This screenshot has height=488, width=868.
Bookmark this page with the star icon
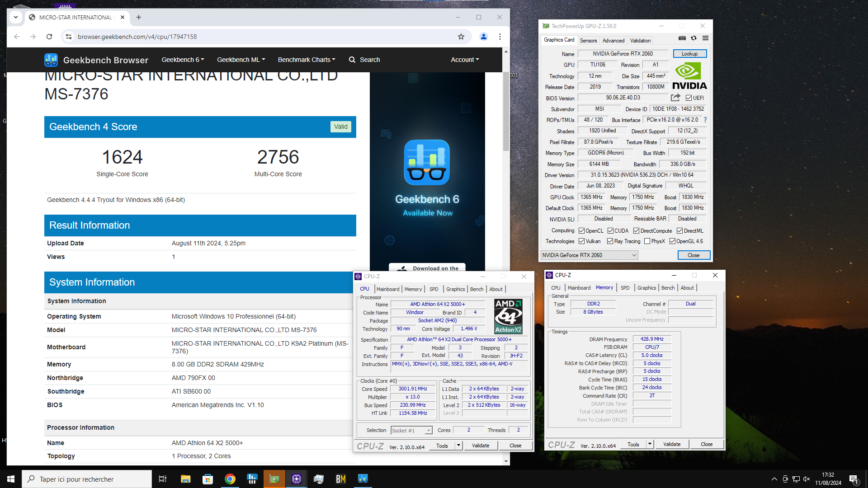461,37
